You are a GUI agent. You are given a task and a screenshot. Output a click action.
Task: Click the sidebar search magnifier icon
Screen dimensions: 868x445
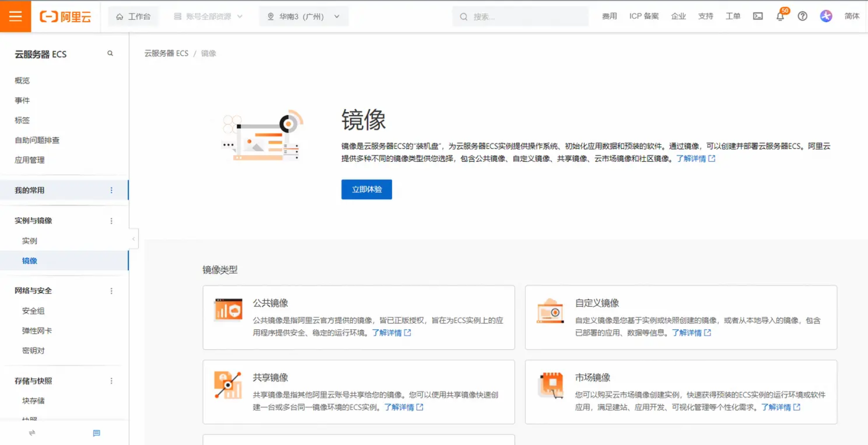click(110, 54)
